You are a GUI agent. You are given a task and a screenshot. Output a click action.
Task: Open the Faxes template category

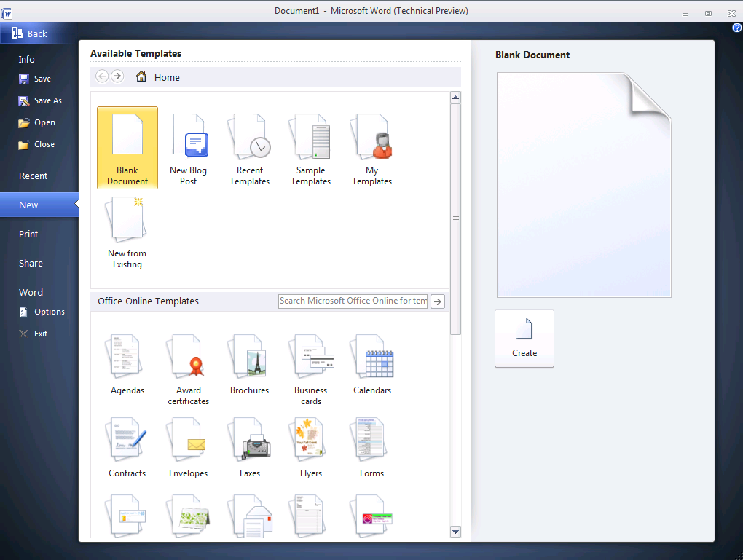tap(249, 448)
